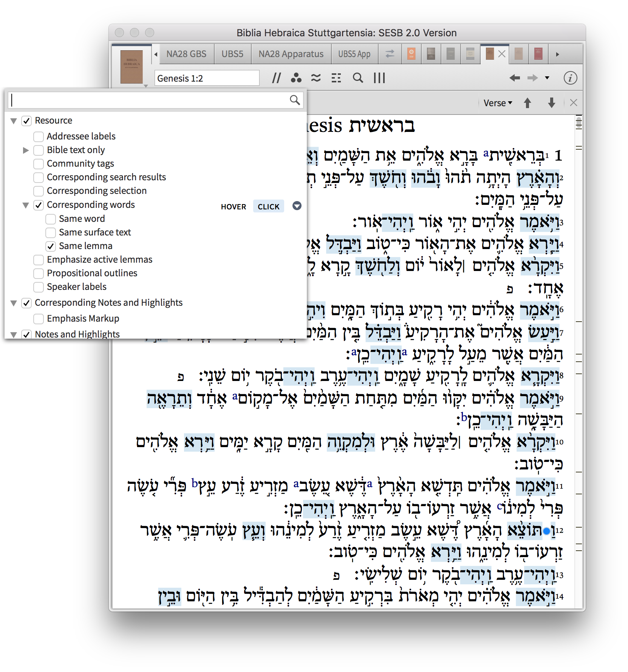Click the three vertical bars columns icon
This screenshot has height=672, width=628.
coord(379,78)
